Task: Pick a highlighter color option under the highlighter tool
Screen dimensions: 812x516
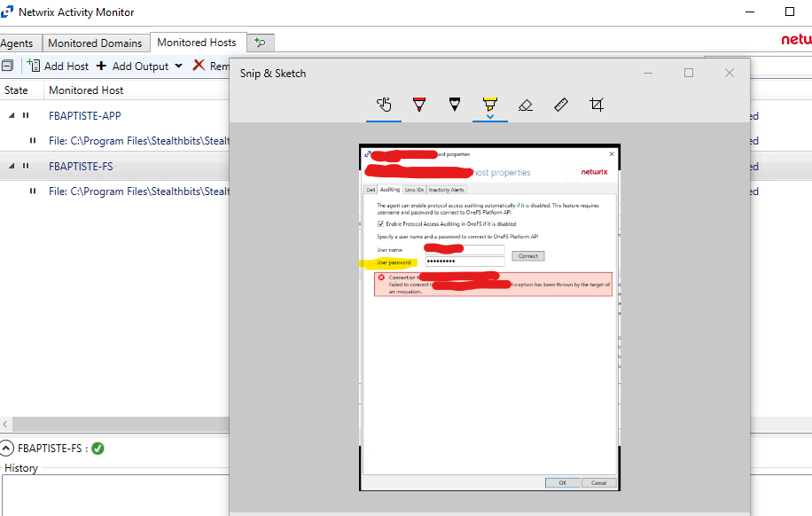Action: coord(489,114)
